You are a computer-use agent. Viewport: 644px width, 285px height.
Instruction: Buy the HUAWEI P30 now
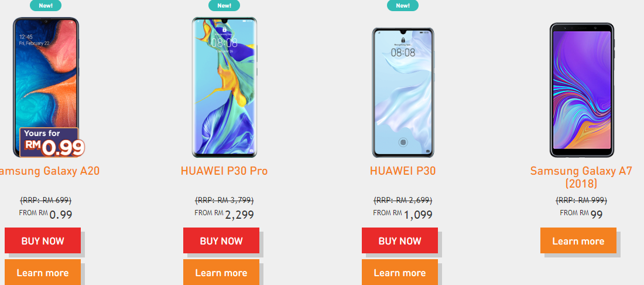400,240
